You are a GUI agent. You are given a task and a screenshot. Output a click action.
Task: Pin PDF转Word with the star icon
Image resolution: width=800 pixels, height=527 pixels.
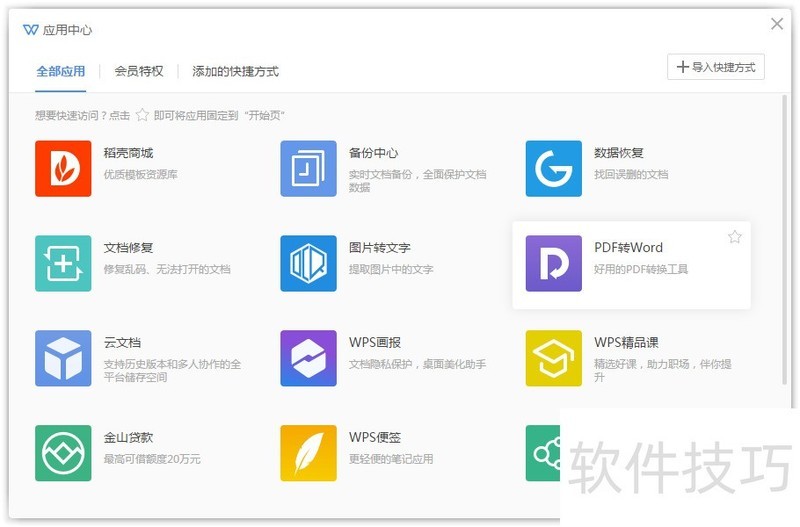click(735, 237)
